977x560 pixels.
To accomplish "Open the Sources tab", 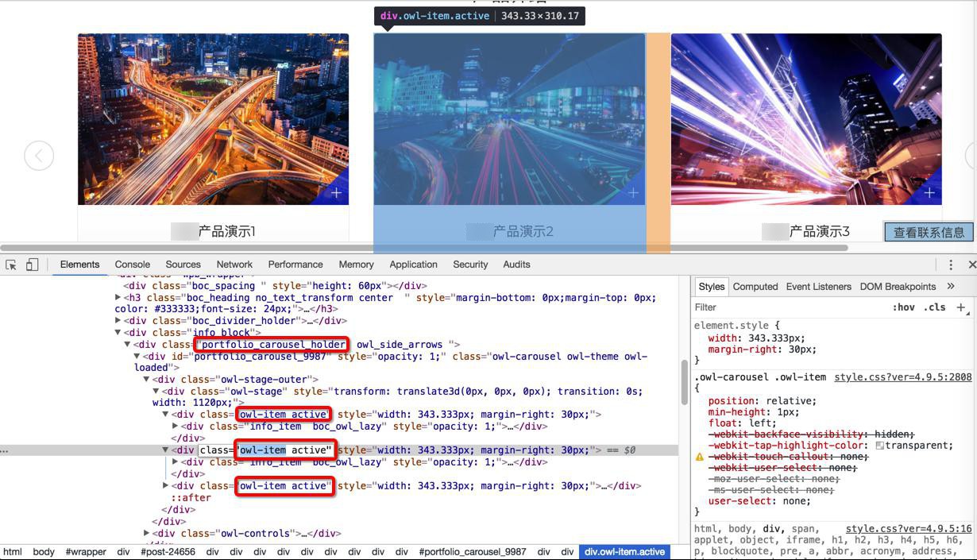I will [x=183, y=265].
